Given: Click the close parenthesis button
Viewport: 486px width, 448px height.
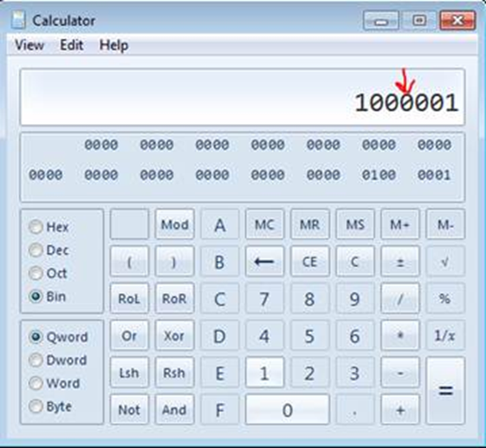Looking at the screenshot, I should point(175,262).
